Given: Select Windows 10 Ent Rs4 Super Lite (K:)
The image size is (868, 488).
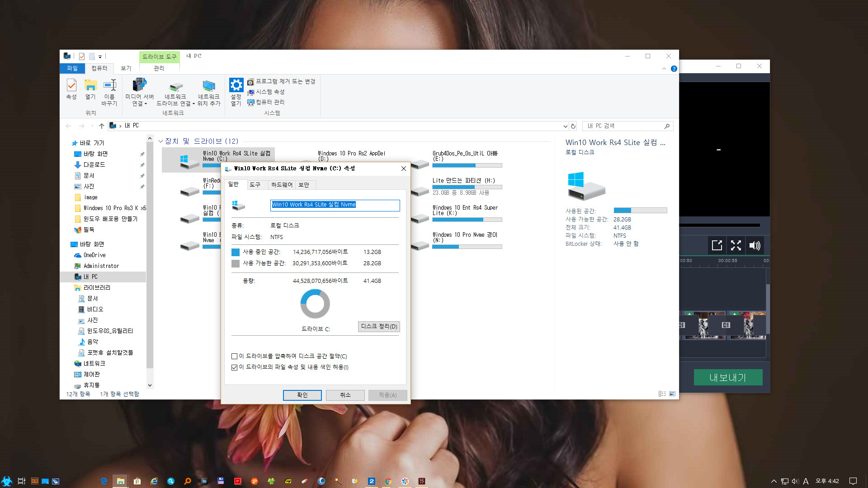Looking at the screenshot, I should [457, 214].
